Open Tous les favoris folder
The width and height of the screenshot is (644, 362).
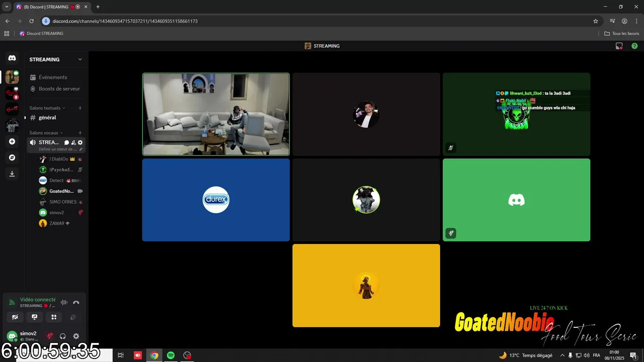(622, 34)
